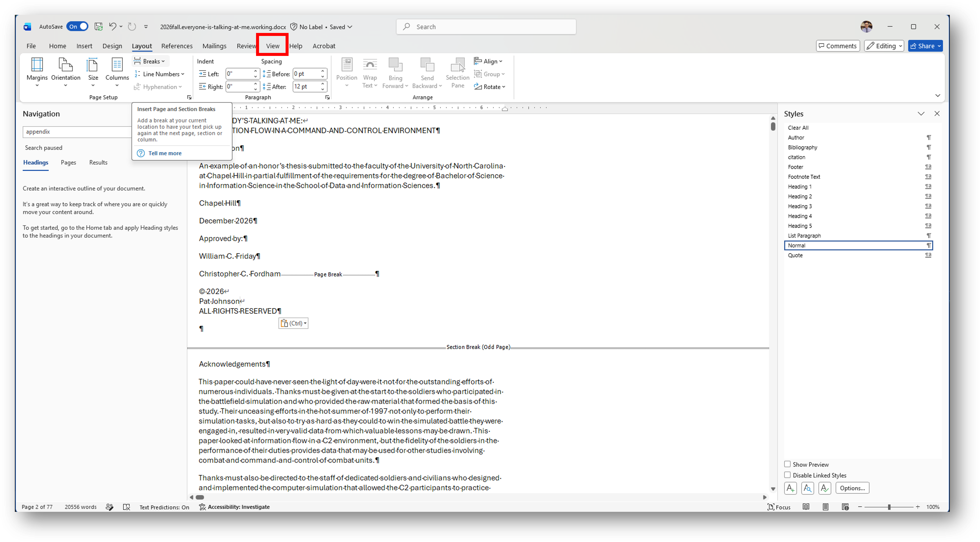Open the Manage Styles icon
The image size is (980, 542).
tap(824, 488)
